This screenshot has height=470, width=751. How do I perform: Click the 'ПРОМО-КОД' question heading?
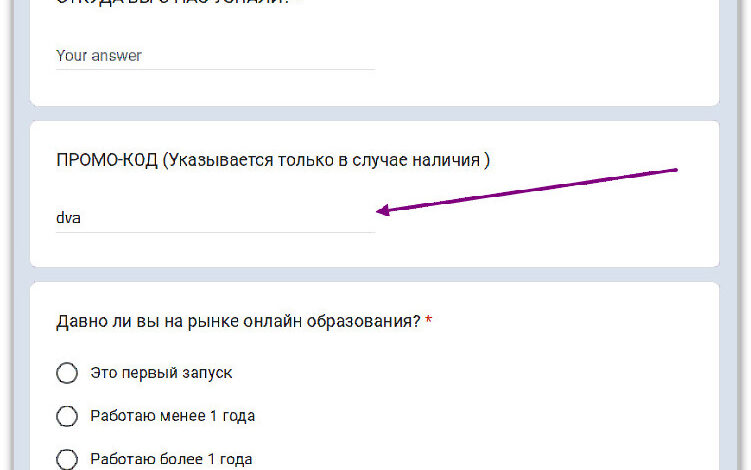coord(273,160)
